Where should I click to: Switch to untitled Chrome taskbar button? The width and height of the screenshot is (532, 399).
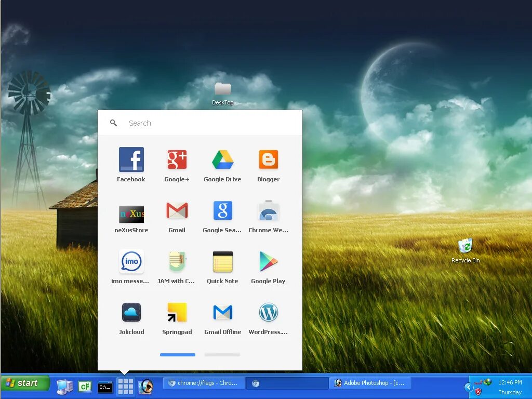pos(287,383)
